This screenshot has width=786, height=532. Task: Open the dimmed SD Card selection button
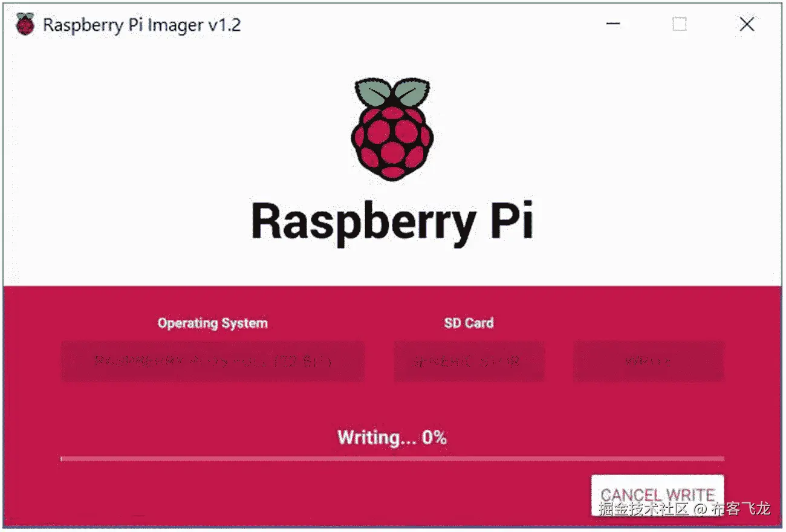[x=469, y=362]
